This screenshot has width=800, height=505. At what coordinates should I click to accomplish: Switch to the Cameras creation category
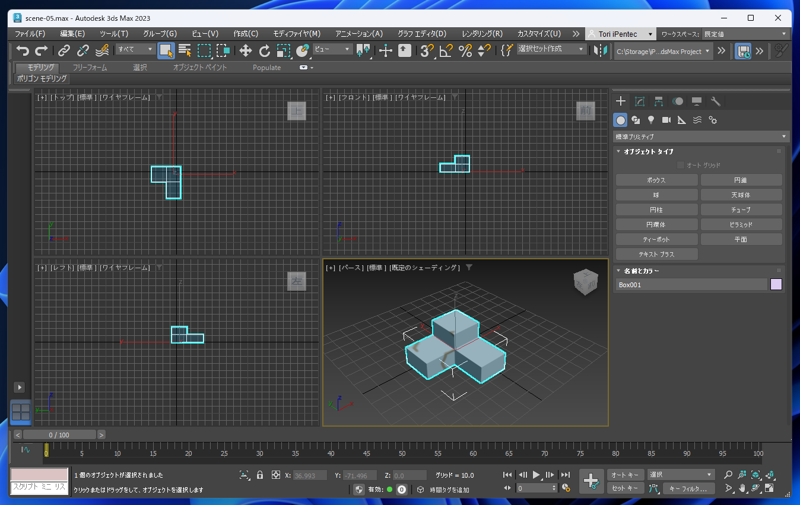click(x=666, y=120)
